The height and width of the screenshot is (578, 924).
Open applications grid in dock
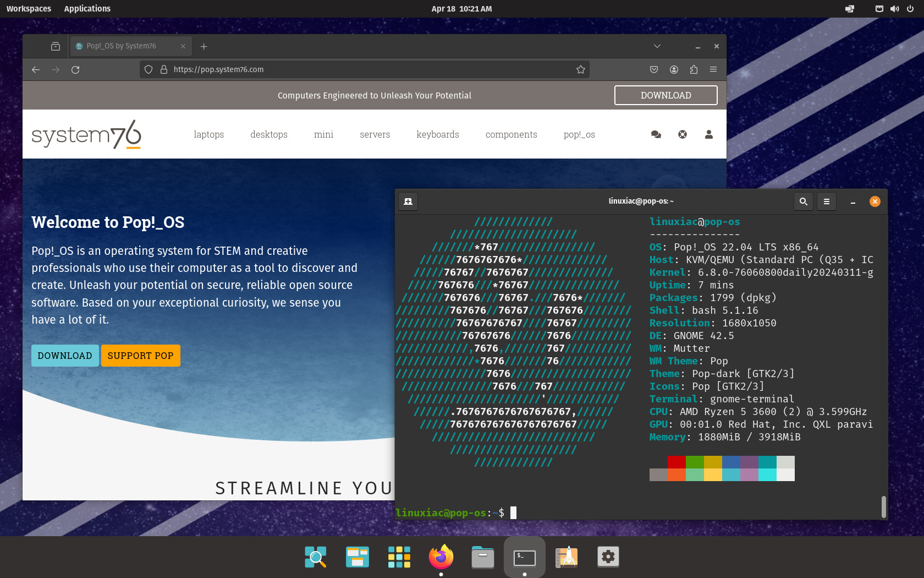[399, 557]
